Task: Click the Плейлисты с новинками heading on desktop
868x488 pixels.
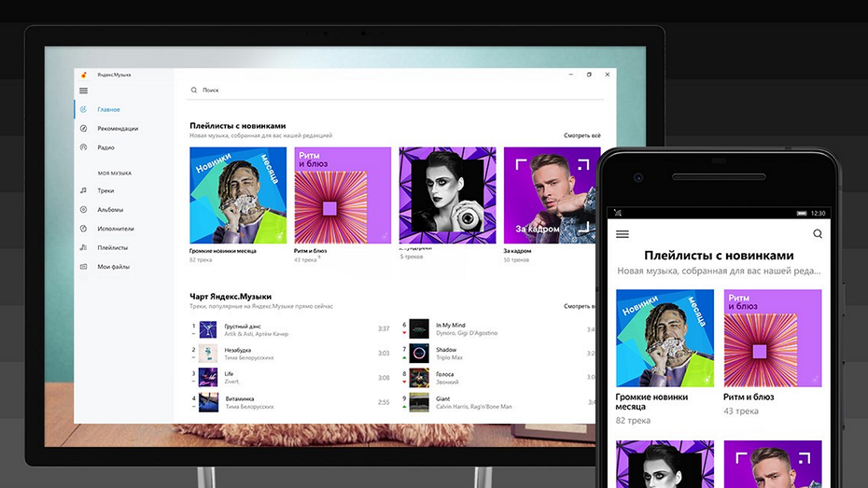Action: click(237, 126)
